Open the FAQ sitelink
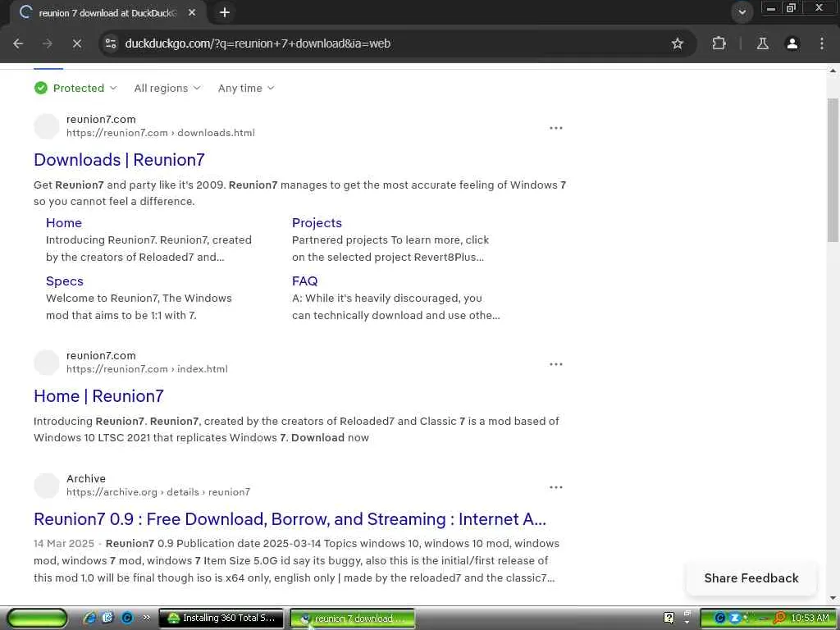This screenshot has width=840, height=630. tap(304, 281)
